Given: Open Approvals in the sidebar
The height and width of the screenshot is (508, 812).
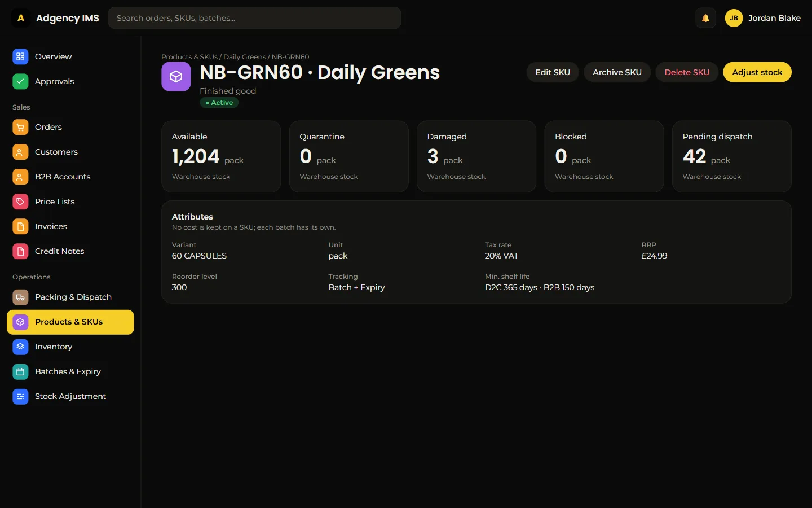Looking at the screenshot, I should (x=70, y=81).
